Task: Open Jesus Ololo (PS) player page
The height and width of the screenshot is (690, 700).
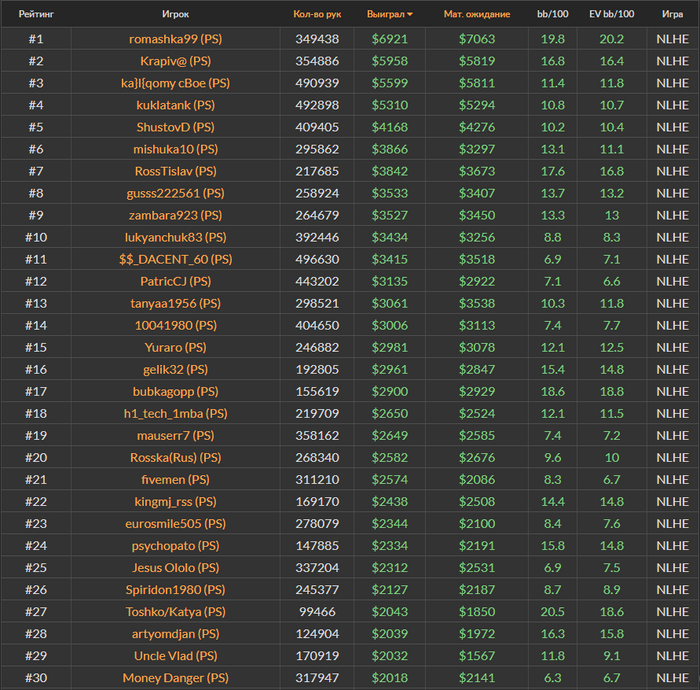Action: (175, 567)
